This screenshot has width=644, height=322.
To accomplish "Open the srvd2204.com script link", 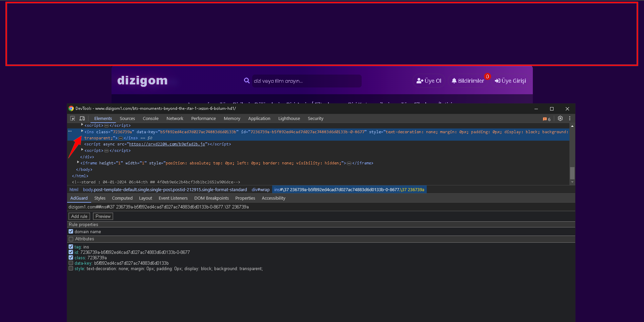I will point(167,144).
